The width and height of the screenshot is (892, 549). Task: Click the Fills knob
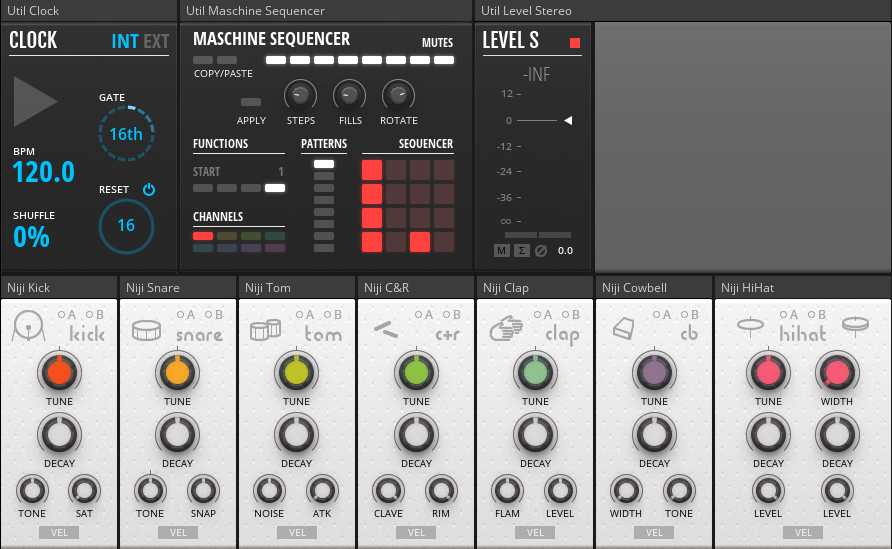[x=349, y=96]
